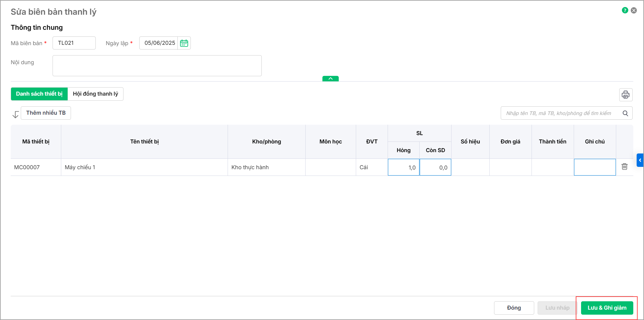This screenshot has width=644, height=320.
Task: Close the liquidation record dialog
Action: tap(634, 10)
